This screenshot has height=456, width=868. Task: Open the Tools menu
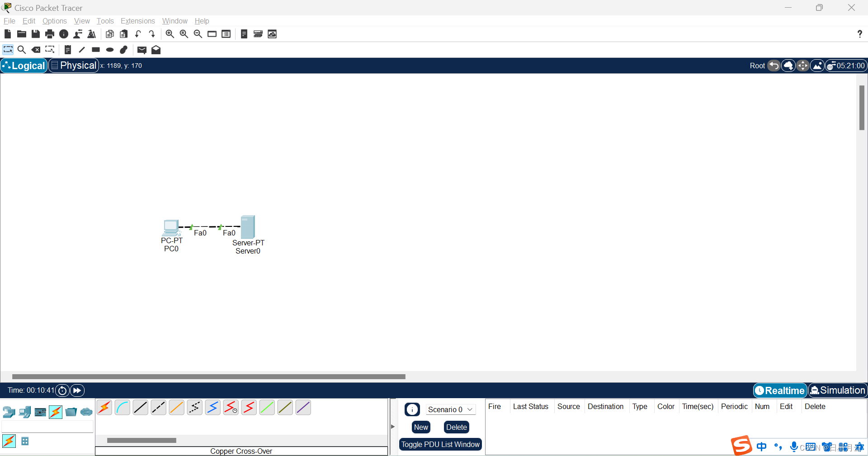(105, 21)
